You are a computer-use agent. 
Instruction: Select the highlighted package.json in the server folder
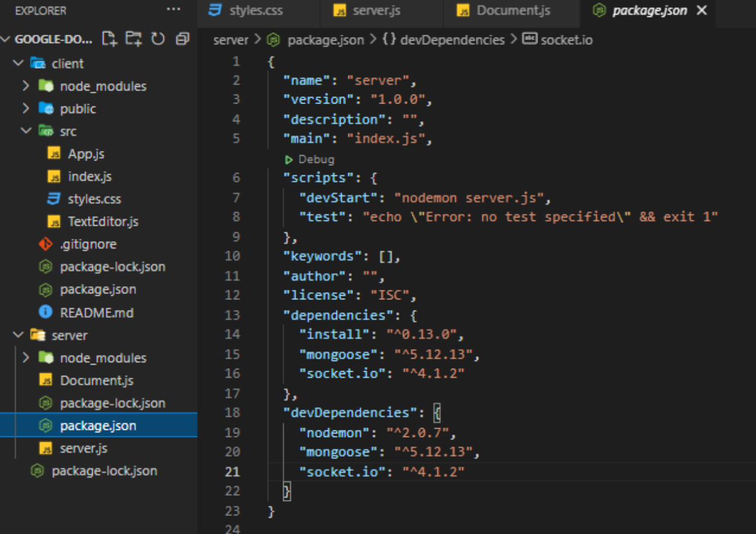pos(98,426)
